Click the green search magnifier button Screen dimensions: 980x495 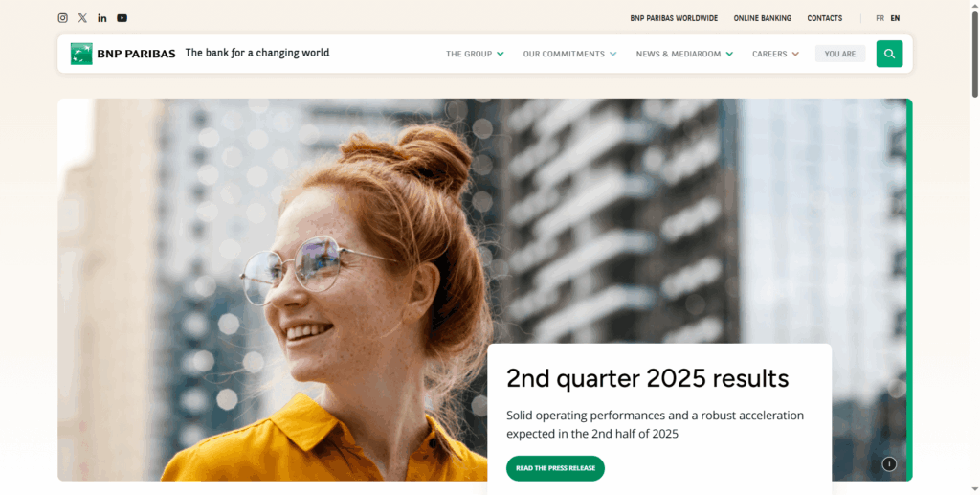coord(889,54)
